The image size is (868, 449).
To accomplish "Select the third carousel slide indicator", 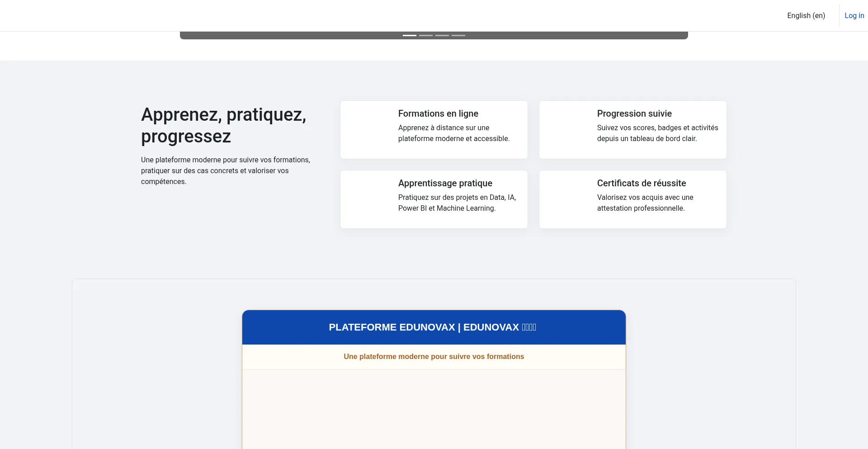I will click(x=442, y=35).
